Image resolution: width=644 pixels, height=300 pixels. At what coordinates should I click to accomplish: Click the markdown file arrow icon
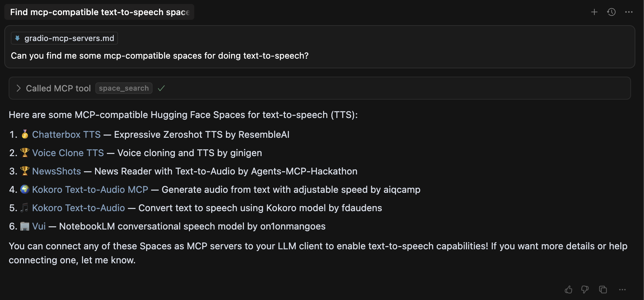point(17,38)
